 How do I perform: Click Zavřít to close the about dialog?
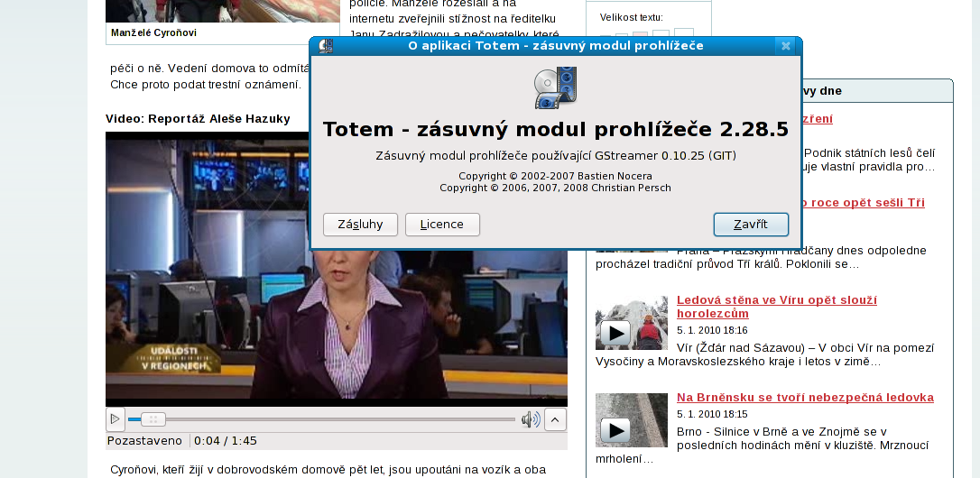(751, 225)
